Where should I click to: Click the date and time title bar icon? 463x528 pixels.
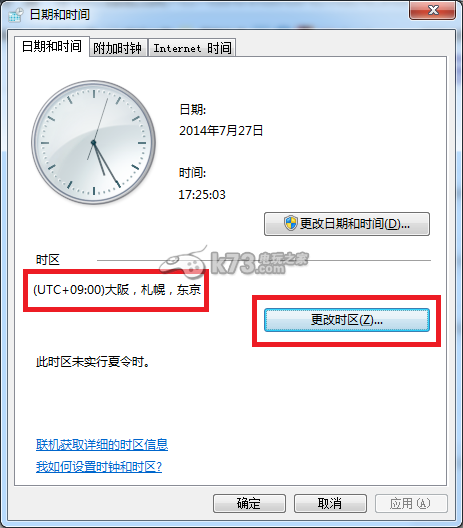[15, 15]
